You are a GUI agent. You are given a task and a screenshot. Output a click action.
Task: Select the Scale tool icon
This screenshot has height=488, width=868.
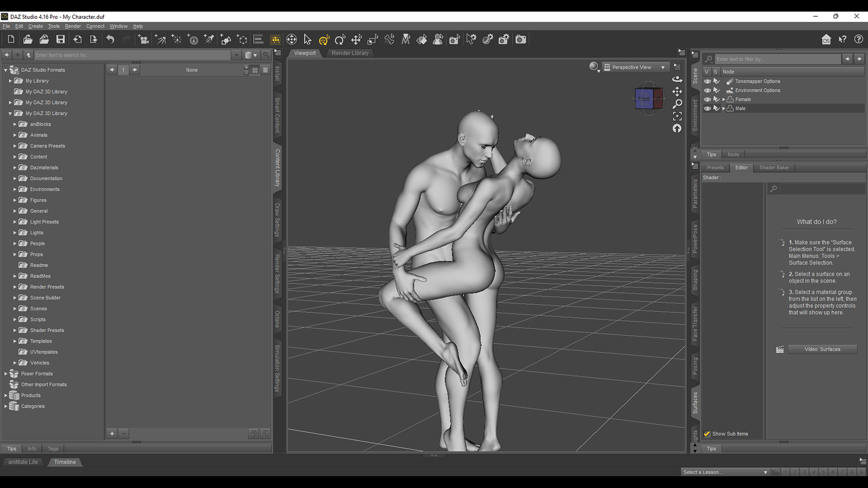373,40
